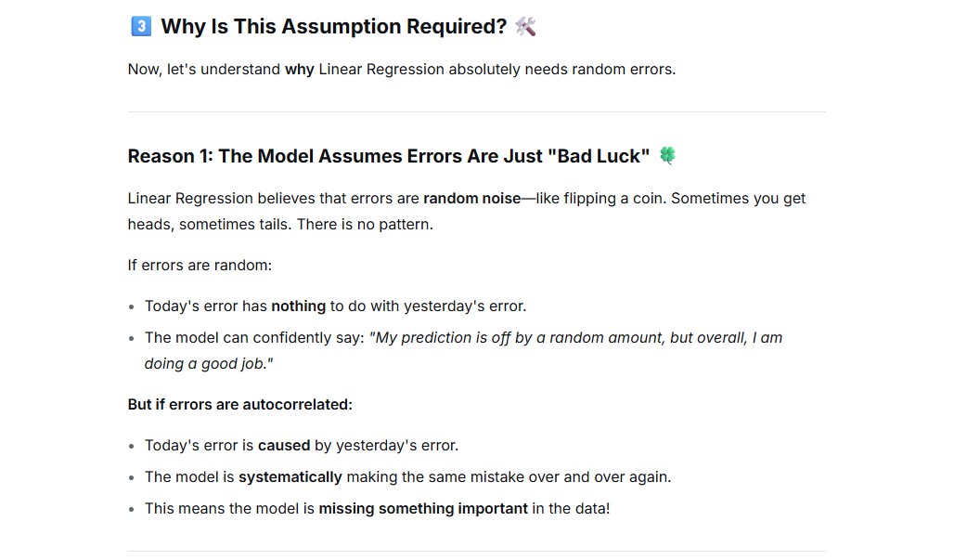Screen dimensions: 980x560
Task: Click the number 3 keycap emoji icon
Action: click(141, 26)
